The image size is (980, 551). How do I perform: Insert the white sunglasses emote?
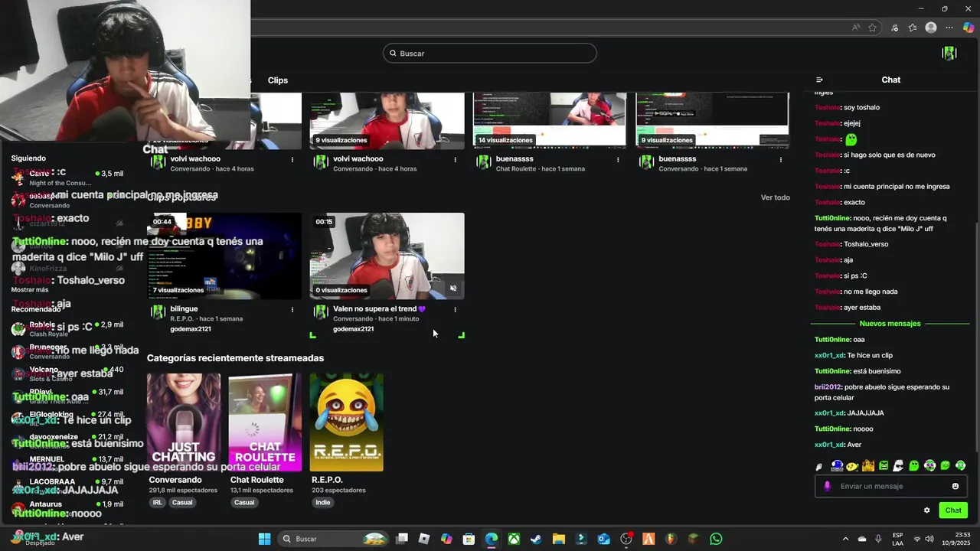click(899, 465)
